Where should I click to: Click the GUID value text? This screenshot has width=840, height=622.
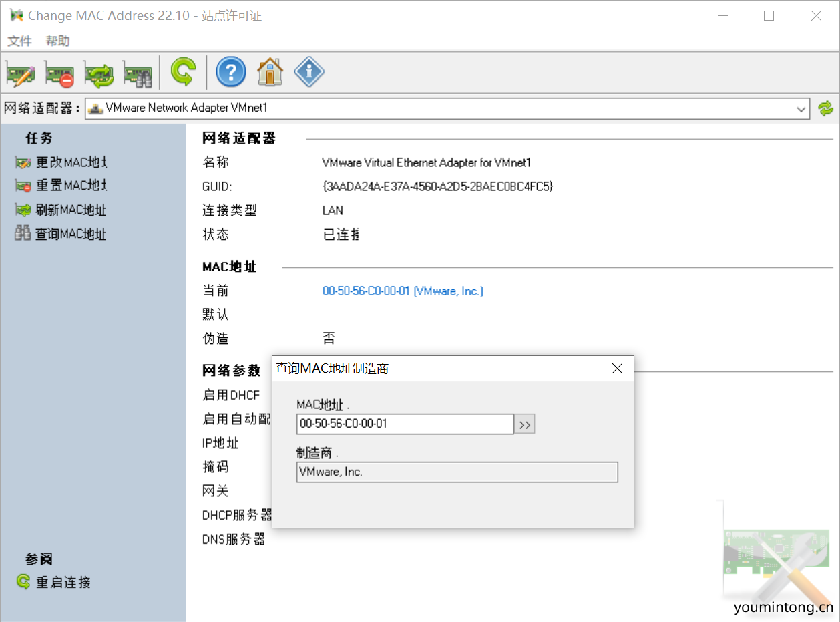coord(437,186)
